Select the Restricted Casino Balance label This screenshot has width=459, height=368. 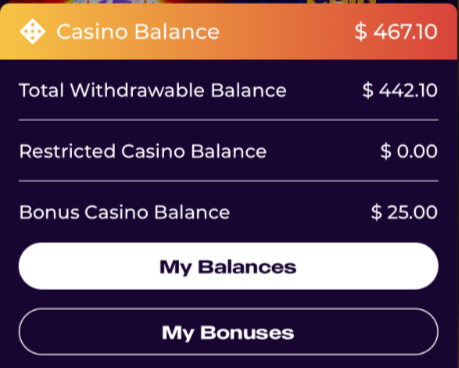click(x=143, y=151)
